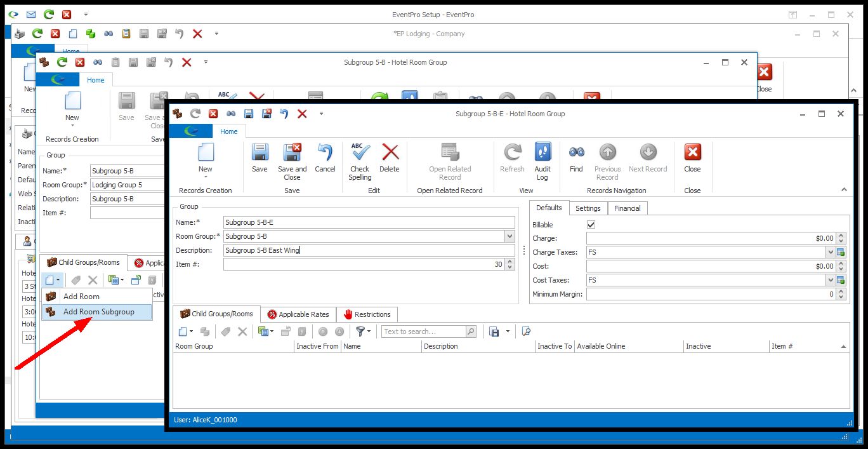Viewport: 868px width, 449px height.
Task: Sort grid by Description column header
Action: pos(478,346)
